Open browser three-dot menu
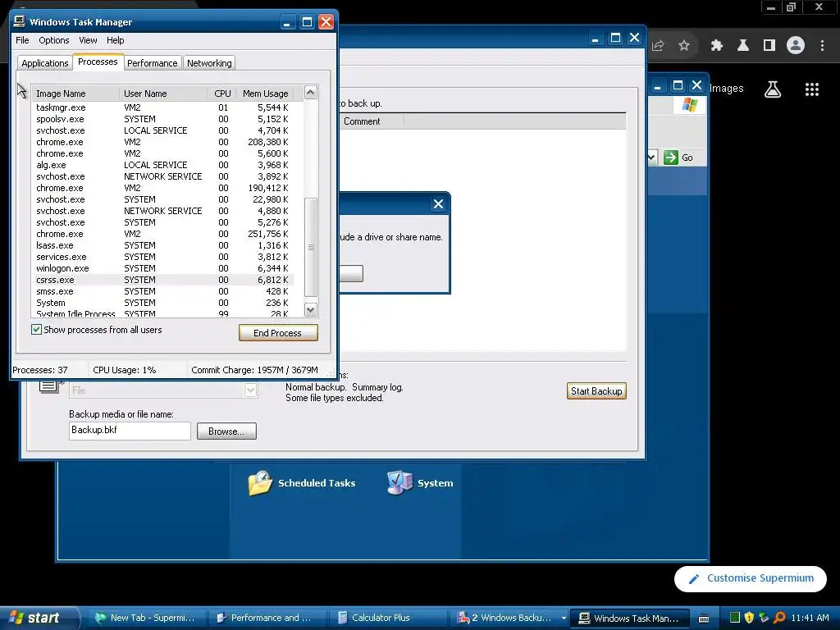 click(822, 46)
